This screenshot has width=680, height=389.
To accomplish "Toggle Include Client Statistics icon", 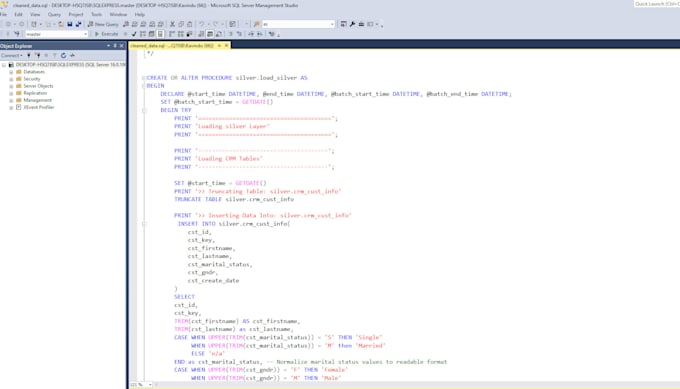I will click(x=189, y=34).
